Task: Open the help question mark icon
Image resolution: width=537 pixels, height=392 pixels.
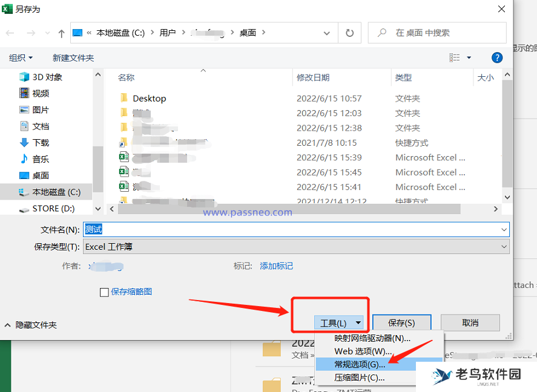Action: (497, 57)
